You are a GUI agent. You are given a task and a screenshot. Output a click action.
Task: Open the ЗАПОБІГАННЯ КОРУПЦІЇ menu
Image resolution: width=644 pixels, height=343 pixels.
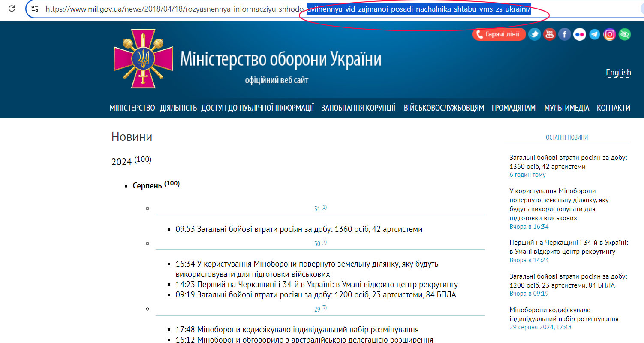coord(358,108)
